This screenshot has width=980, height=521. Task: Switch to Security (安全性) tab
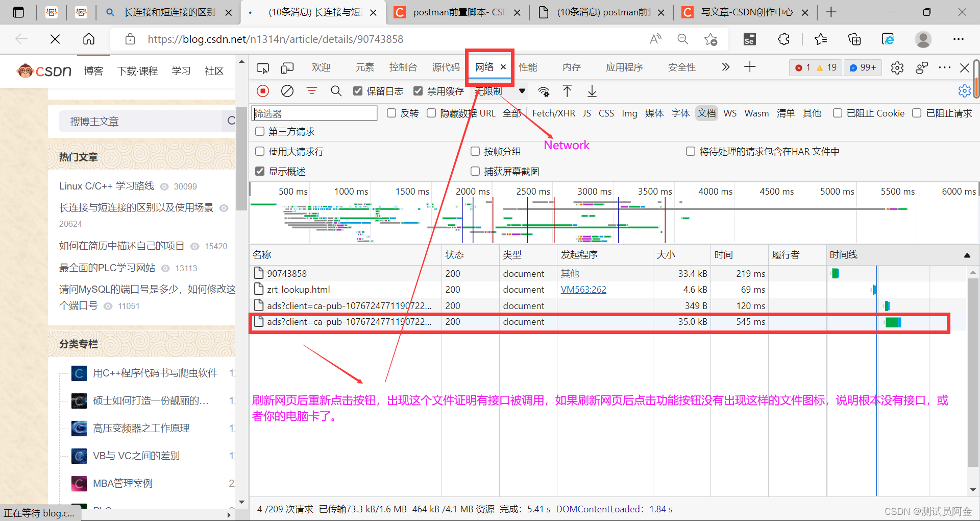pos(681,67)
